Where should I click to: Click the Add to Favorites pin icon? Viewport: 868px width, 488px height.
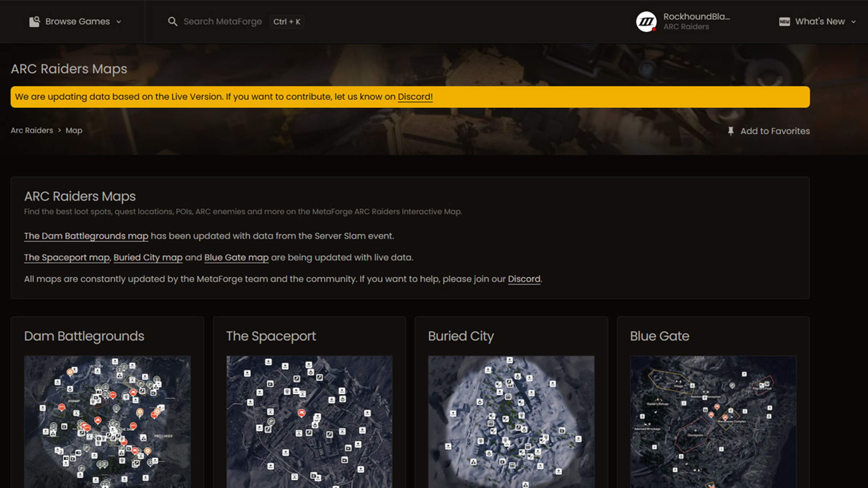coord(731,131)
